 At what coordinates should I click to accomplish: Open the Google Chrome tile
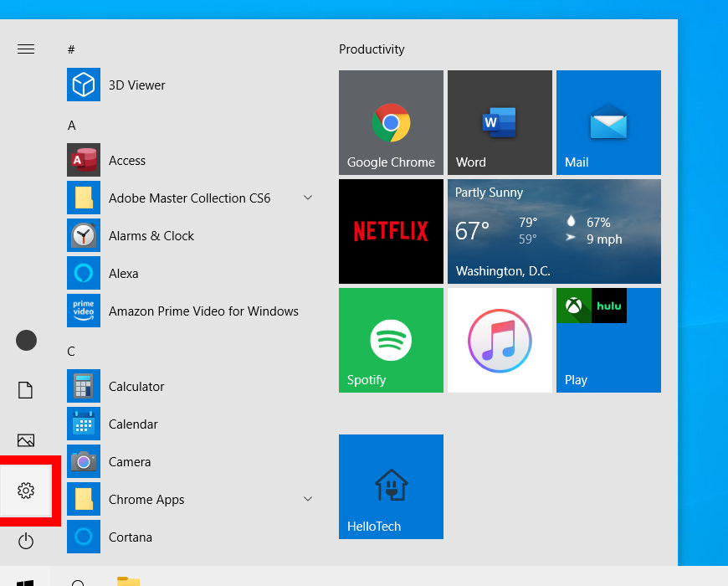[391, 122]
